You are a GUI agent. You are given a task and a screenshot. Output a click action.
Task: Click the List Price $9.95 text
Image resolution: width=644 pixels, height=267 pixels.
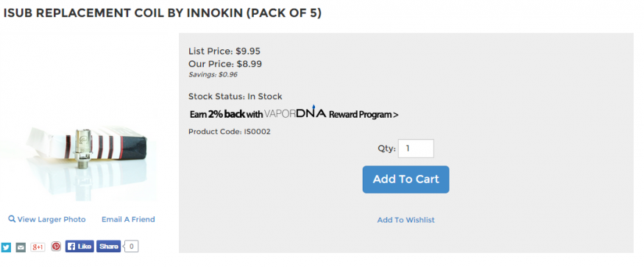[x=224, y=51]
